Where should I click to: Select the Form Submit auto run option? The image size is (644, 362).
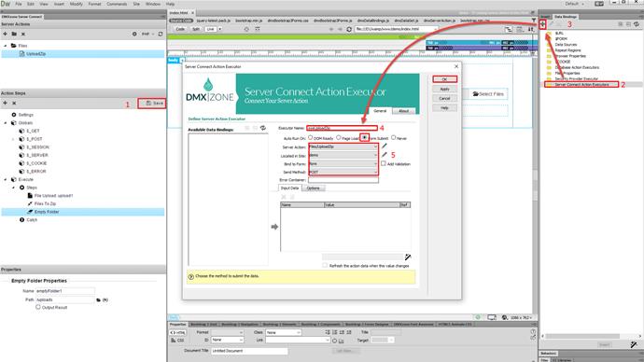(364, 137)
